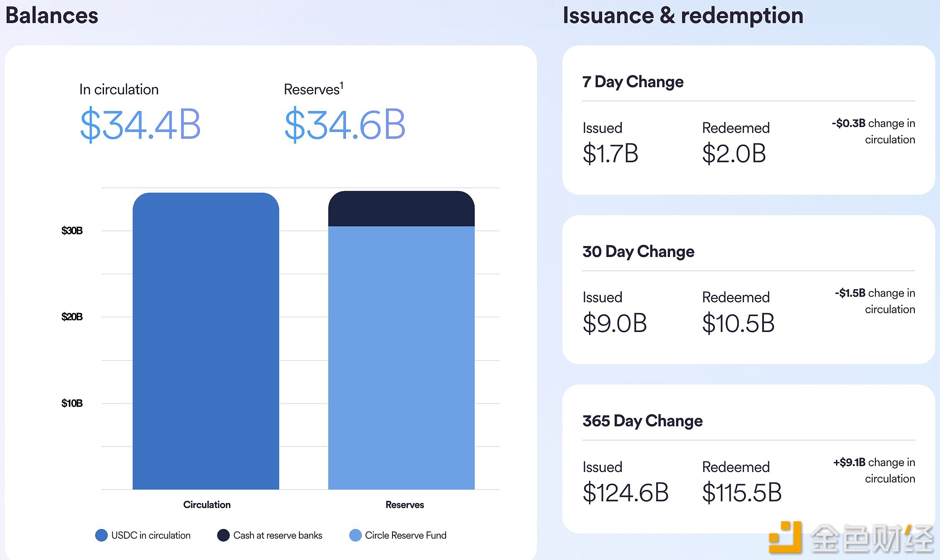Click the $1.7B issued value

[x=610, y=153]
